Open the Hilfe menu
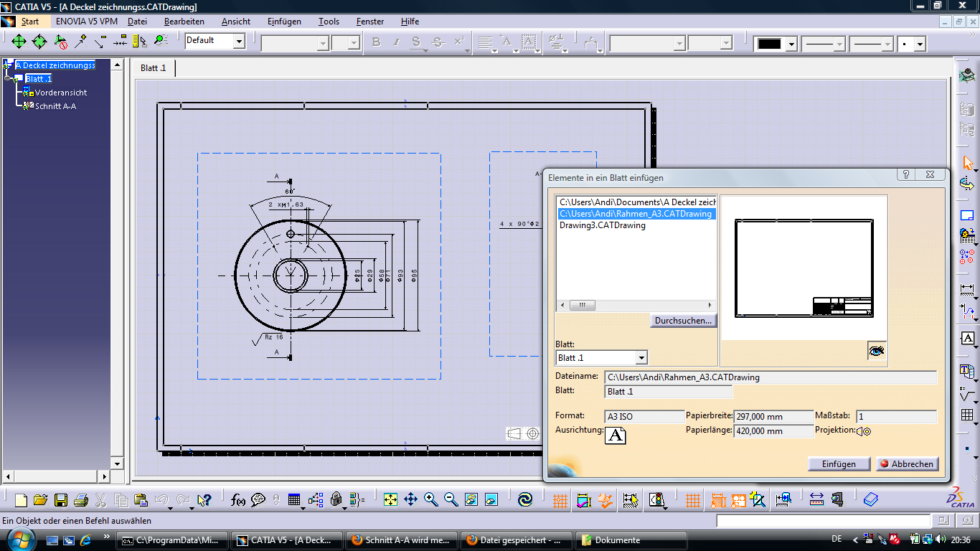 [x=410, y=22]
